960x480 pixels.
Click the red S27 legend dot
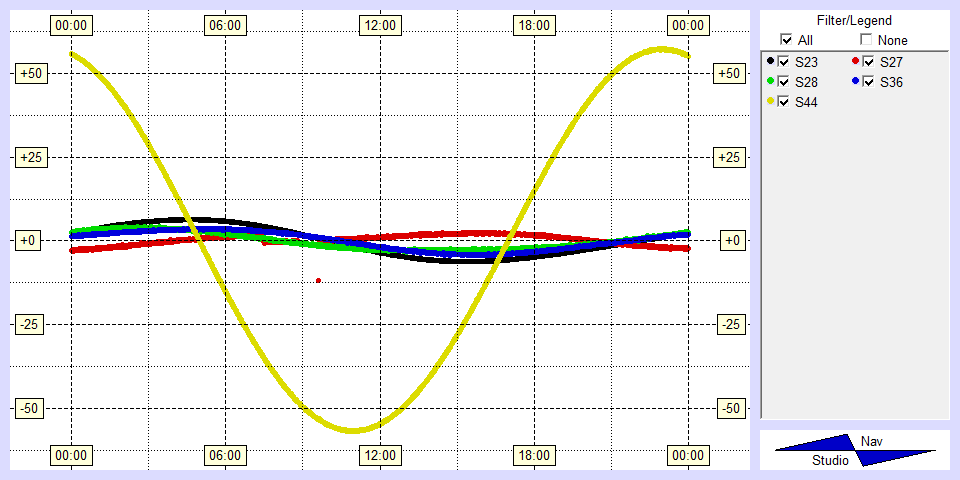(855, 61)
